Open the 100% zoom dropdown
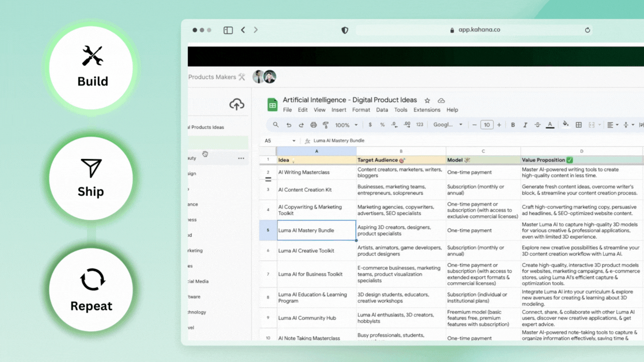This screenshot has width=644, height=362. 346,125
